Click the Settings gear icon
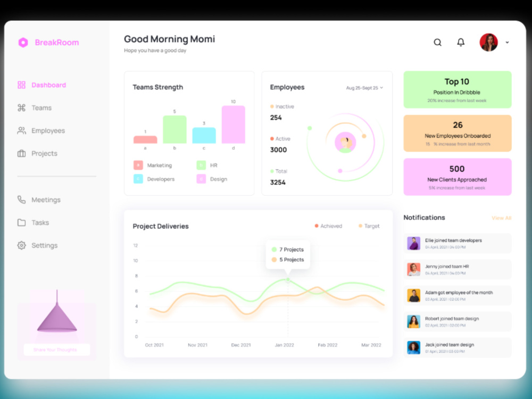The image size is (532, 399). tap(21, 245)
